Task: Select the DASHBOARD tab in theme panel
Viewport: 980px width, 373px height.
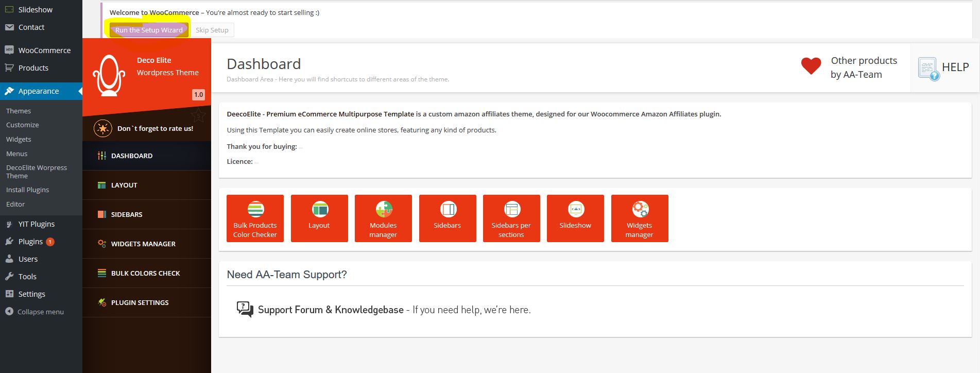Action: click(147, 156)
